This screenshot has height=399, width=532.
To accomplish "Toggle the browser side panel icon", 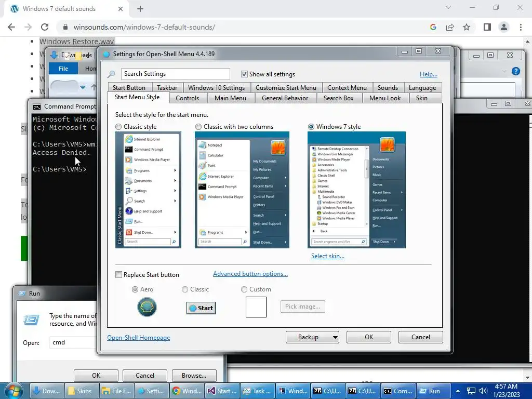I will point(487,27).
